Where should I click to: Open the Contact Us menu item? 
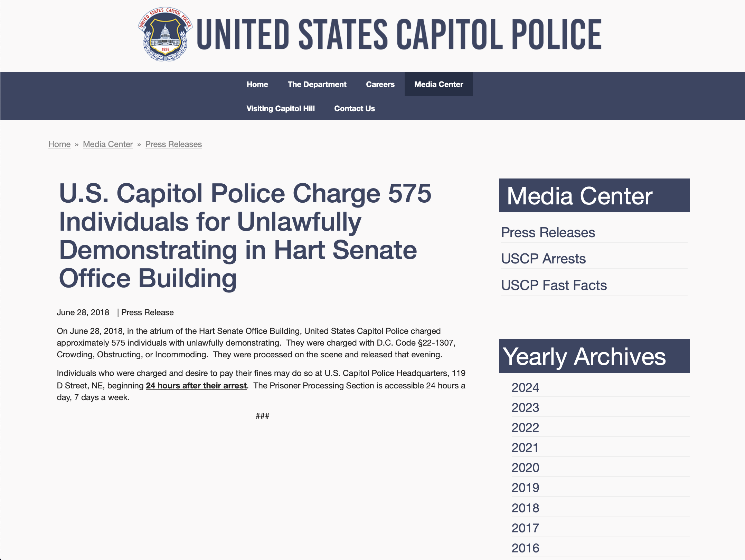point(355,108)
